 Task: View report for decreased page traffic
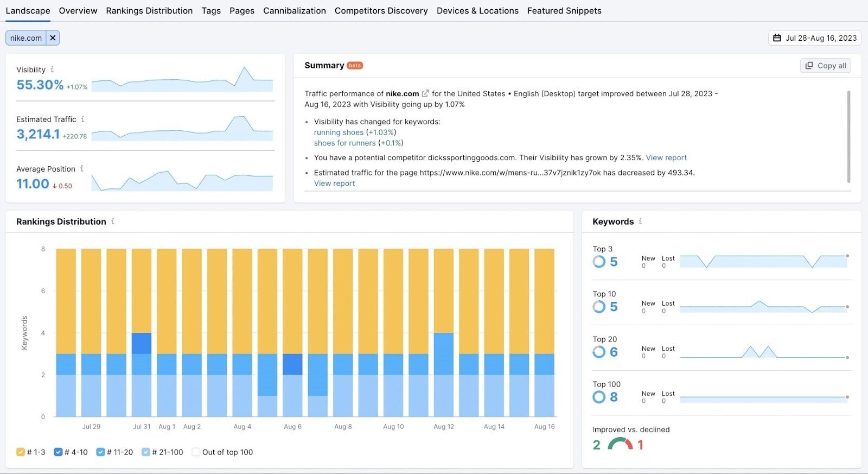pyautogui.click(x=334, y=184)
